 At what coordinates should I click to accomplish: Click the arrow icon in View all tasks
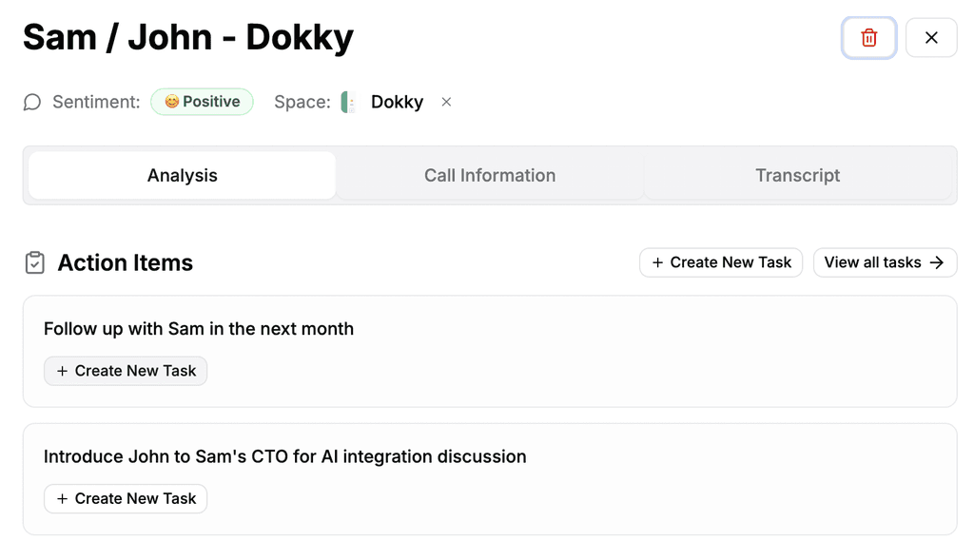pos(937,263)
